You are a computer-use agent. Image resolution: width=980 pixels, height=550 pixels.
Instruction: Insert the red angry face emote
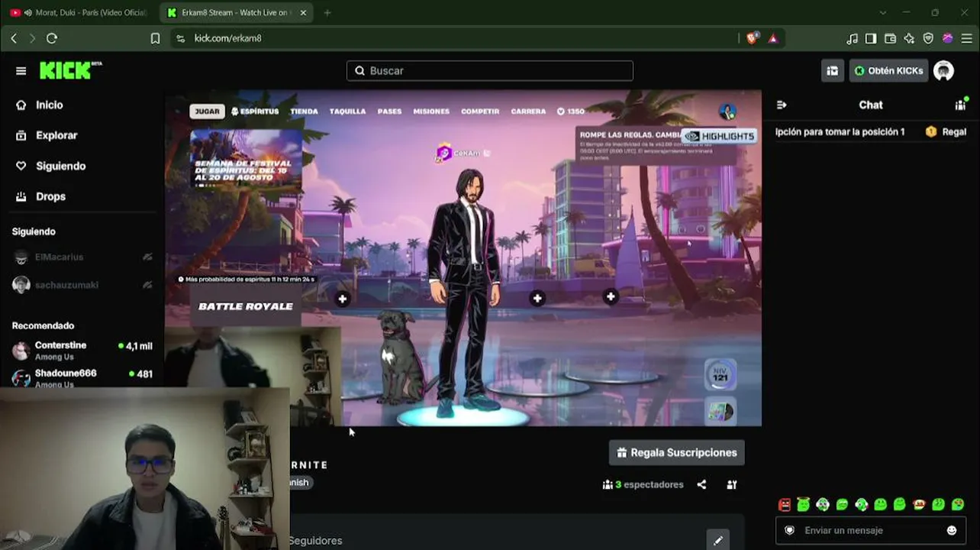pos(785,504)
